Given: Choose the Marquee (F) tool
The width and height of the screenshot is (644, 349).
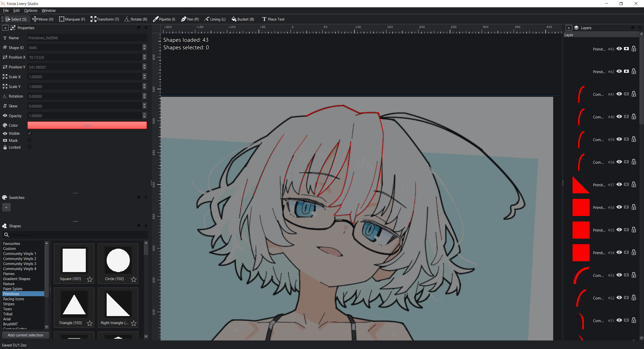Looking at the screenshot, I should click(72, 19).
